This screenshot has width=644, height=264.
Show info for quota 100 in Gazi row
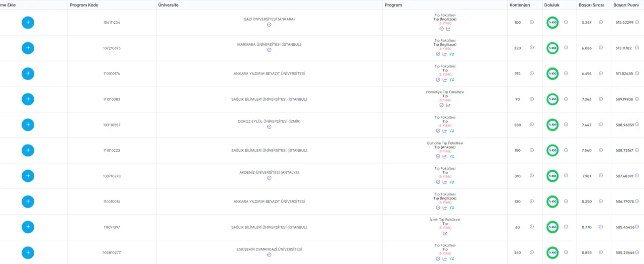pos(532,22)
